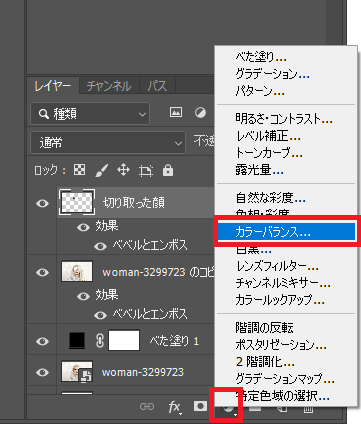Screen dimensions: 361x424
Task: Lock image pixels brush icon
Action: [x=101, y=171]
